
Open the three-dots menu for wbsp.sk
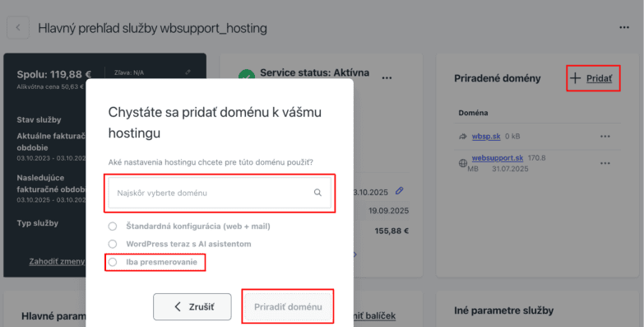[x=605, y=136]
